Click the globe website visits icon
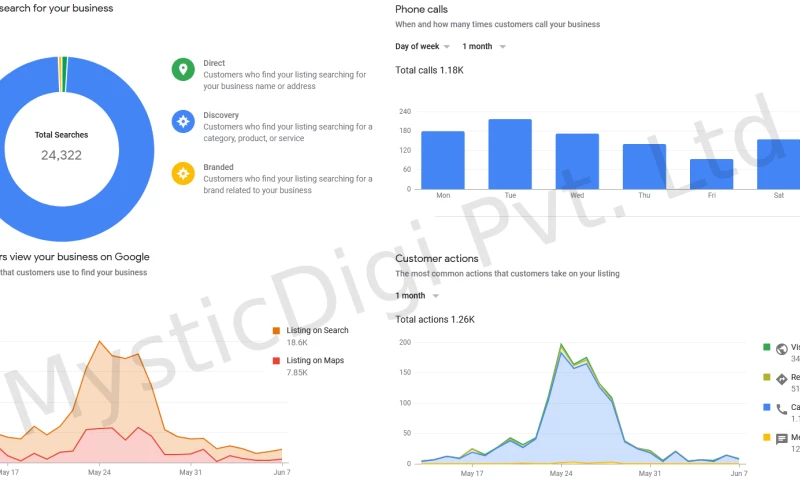 782,350
